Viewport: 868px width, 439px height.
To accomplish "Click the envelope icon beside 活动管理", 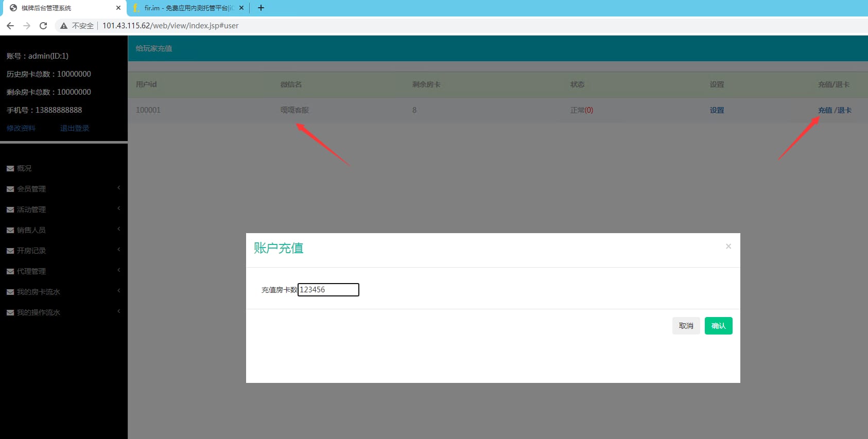I will pyautogui.click(x=10, y=209).
